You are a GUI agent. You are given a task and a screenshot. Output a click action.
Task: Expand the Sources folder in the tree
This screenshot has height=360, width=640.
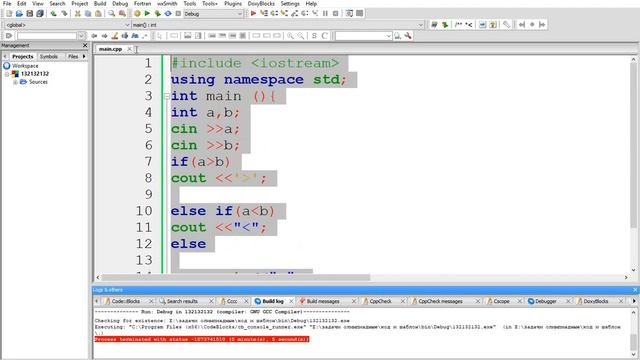click(15, 82)
